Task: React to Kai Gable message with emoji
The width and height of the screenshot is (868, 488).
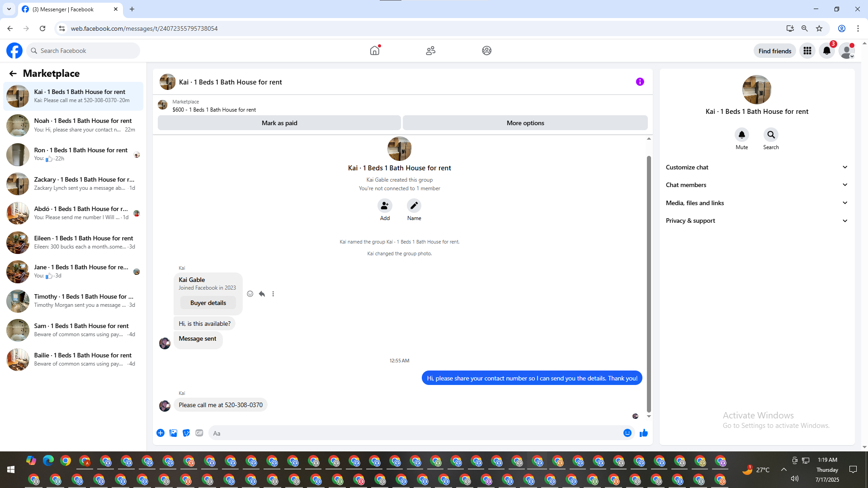Action: point(250,294)
